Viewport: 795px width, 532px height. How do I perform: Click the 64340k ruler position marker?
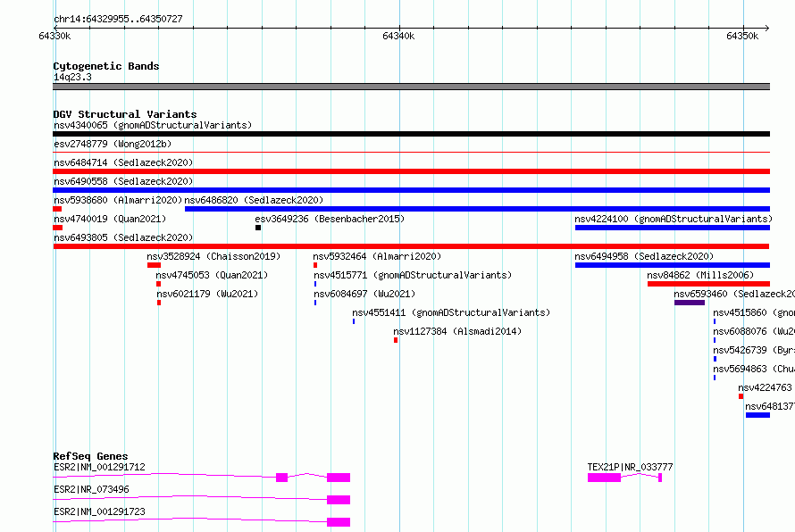point(398,36)
